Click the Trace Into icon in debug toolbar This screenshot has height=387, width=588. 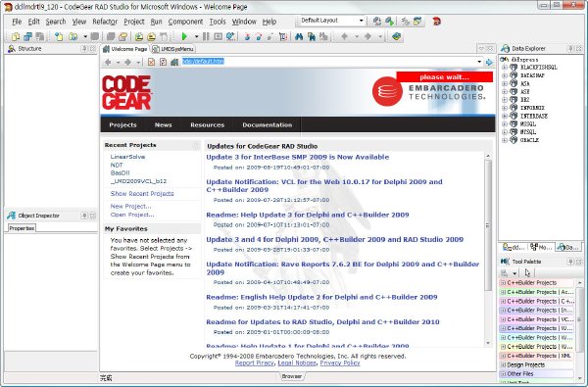247,36
